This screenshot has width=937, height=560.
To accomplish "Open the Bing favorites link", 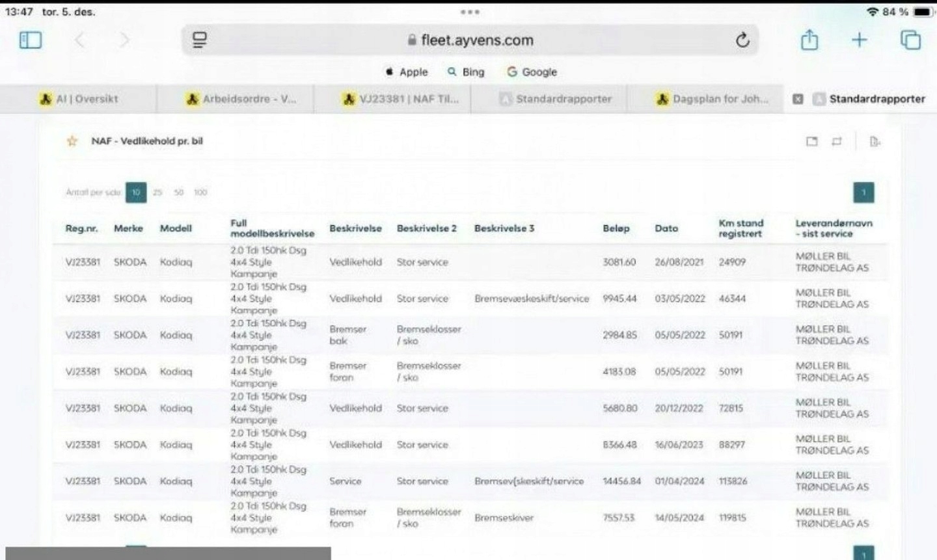I will 466,72.
